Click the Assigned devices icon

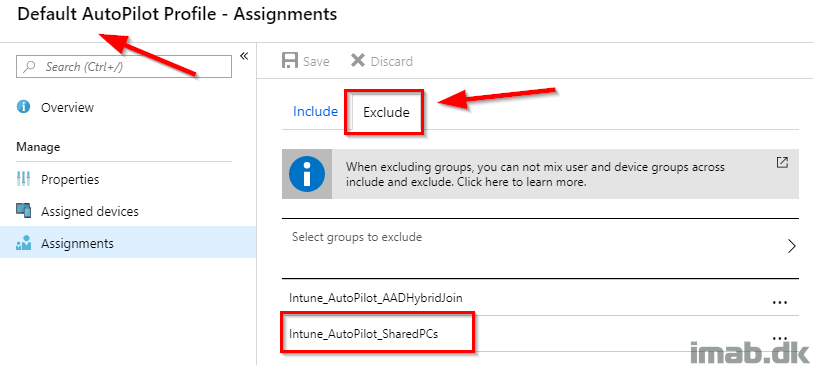coord(24,211)
